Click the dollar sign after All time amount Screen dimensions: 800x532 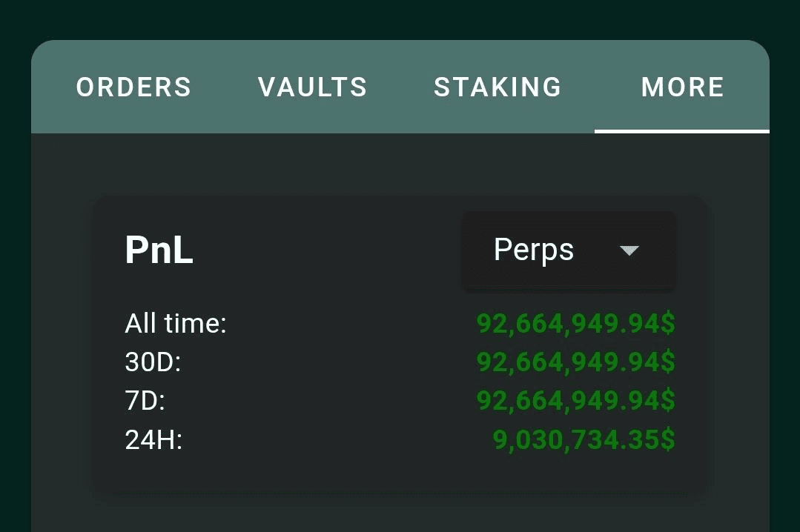pos(667,324)
